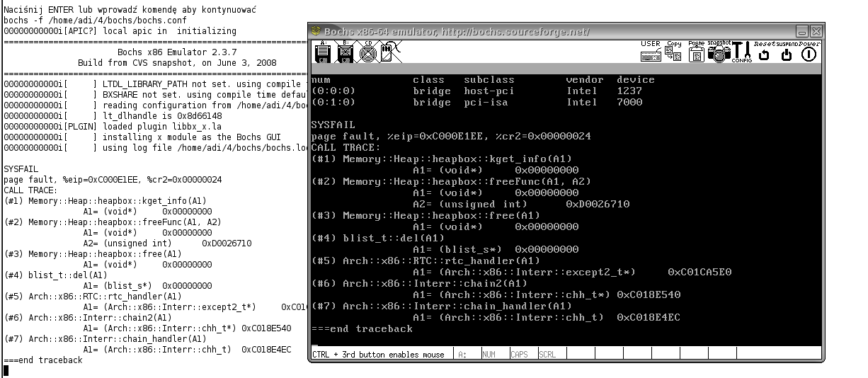This screenshot has width=868, height=378.
Task: Open the CONFIG tools icon
Action: [741, 52]
